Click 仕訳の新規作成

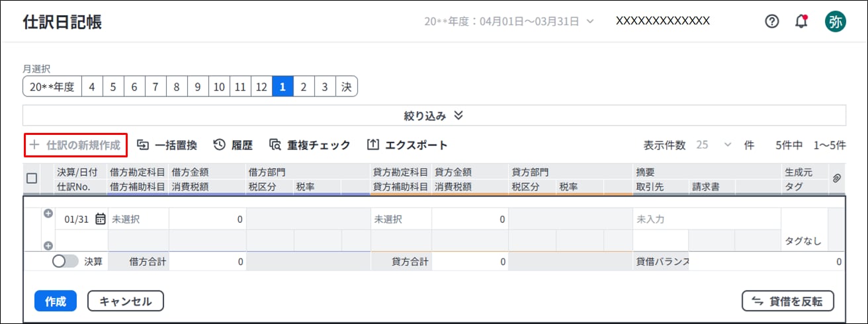(75, 145)
